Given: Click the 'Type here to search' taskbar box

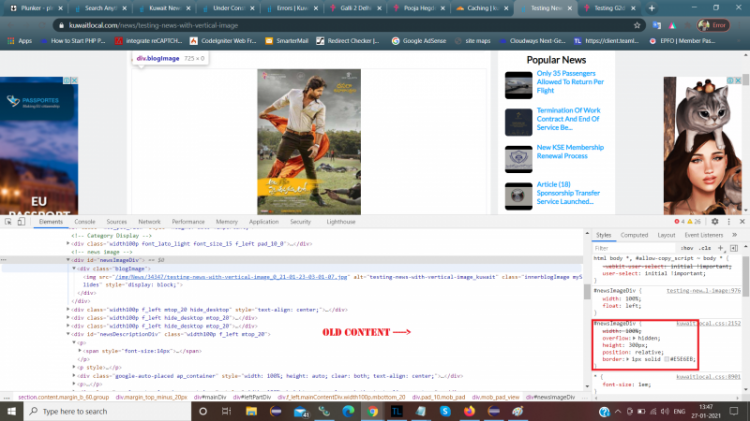Looking at the screenshot, I should [x=107, y=411].
